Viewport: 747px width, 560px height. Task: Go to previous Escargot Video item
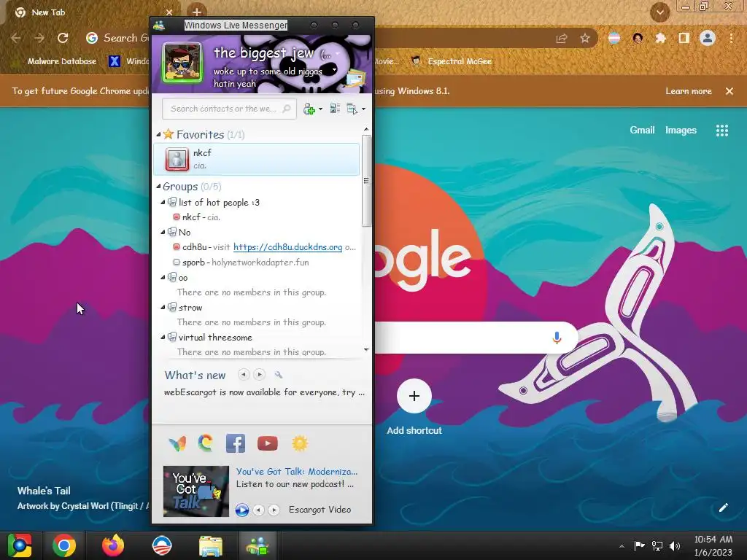pos(258,510)
